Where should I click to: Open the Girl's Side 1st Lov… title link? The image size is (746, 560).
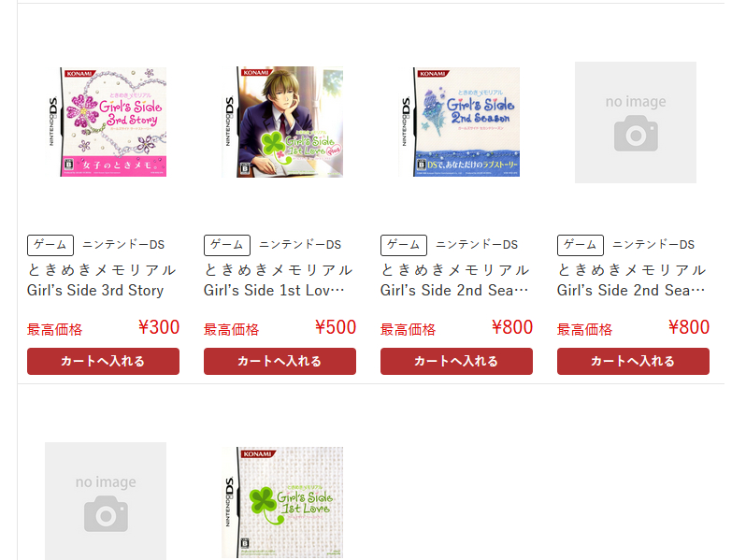[279, 280]
